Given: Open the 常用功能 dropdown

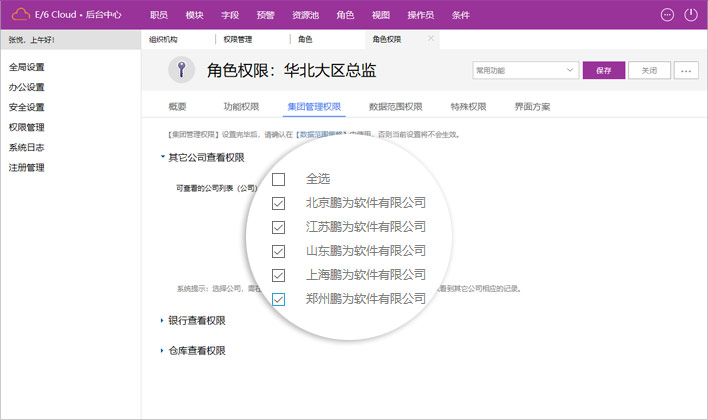Looking at the screenshot, I should point(525,70).
